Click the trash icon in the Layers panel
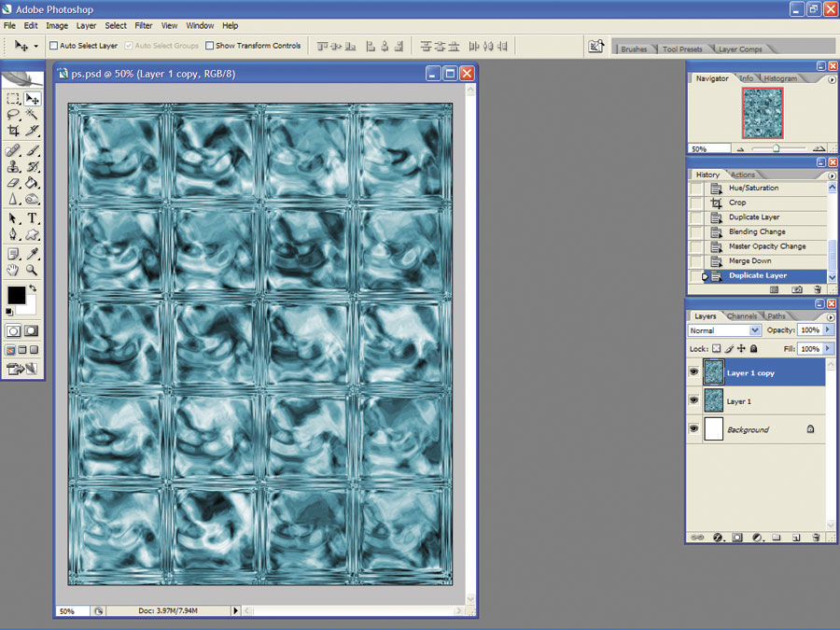Screen dimensions: 840x630 point(816,538)
